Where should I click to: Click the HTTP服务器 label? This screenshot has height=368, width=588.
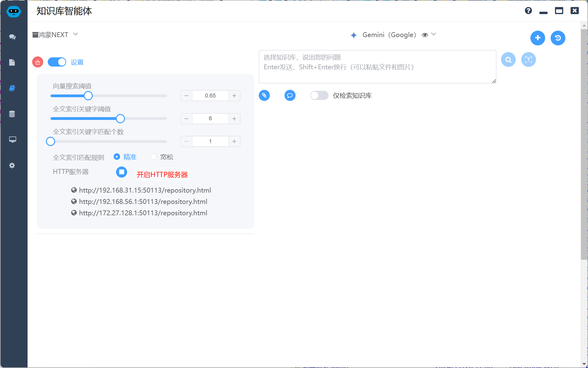(x=71, y=172)
